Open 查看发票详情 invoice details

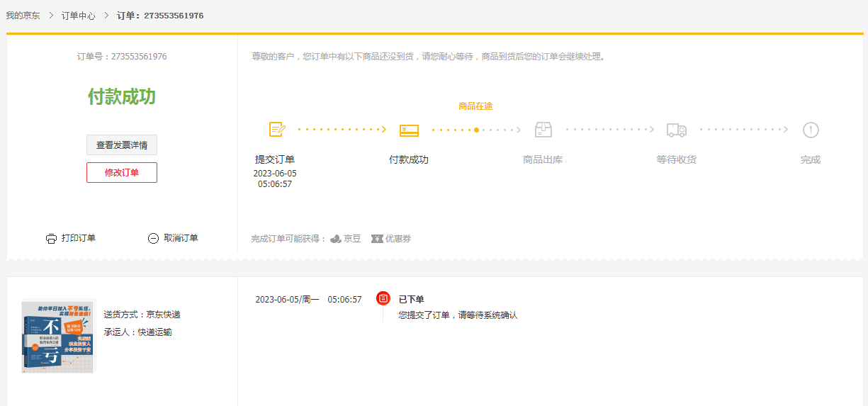coord(122,145)
